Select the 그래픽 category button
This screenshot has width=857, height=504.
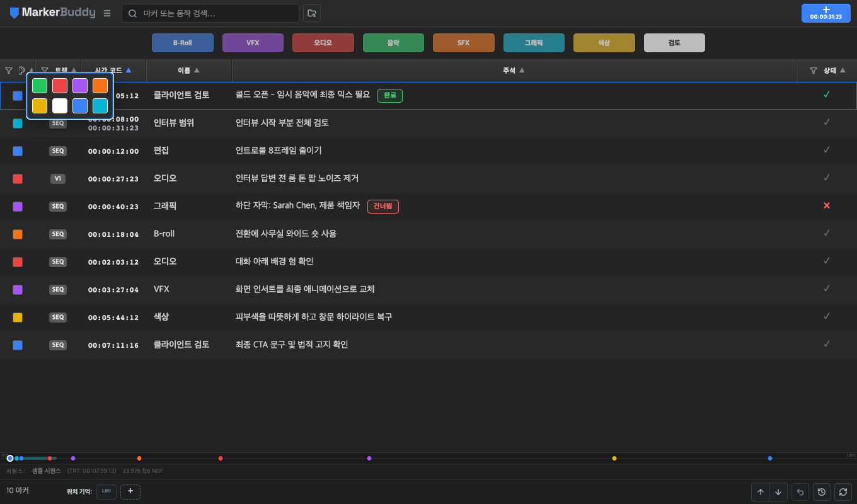(x=534, y=43)
